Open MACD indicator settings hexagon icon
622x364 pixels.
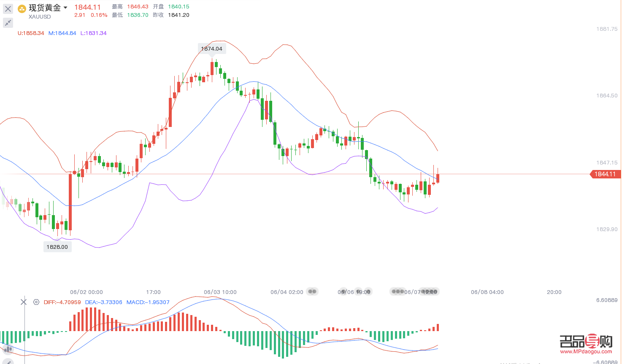[x=36, y=302]
